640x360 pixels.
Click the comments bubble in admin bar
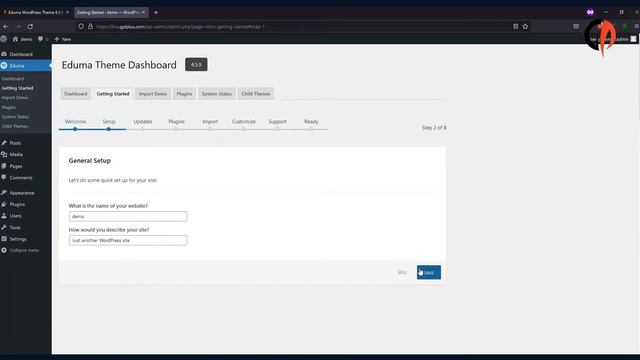point(42,39)
